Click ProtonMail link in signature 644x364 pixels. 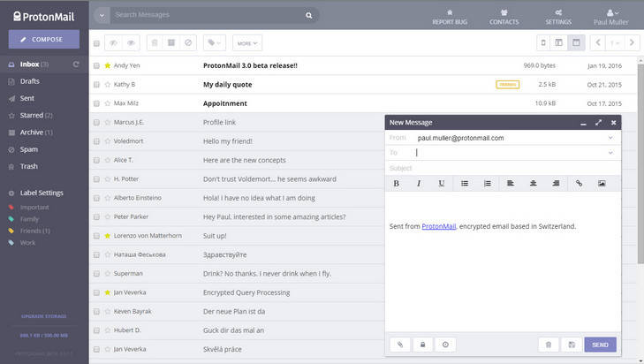pyautogui.click(x=439, y=226)
